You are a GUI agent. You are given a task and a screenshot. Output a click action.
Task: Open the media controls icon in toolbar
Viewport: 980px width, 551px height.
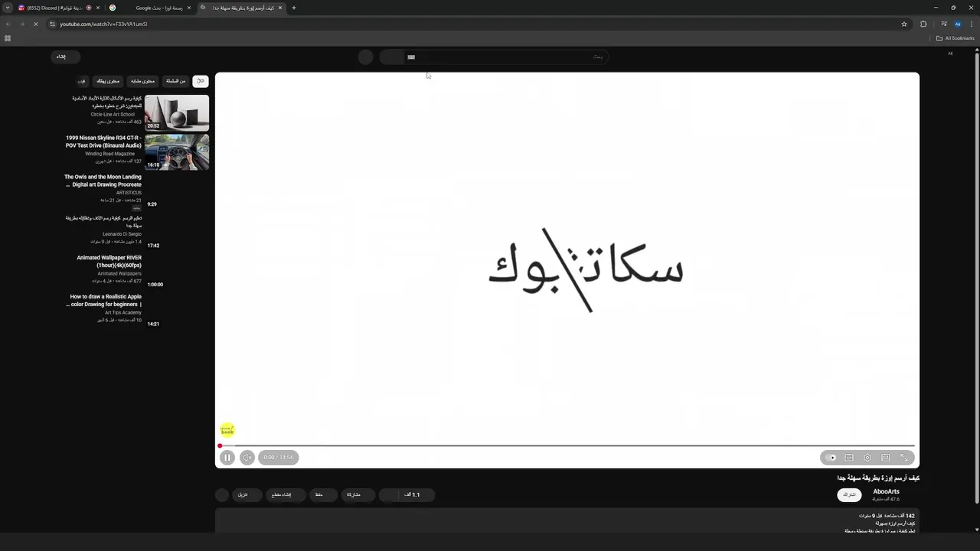[944, 24]
